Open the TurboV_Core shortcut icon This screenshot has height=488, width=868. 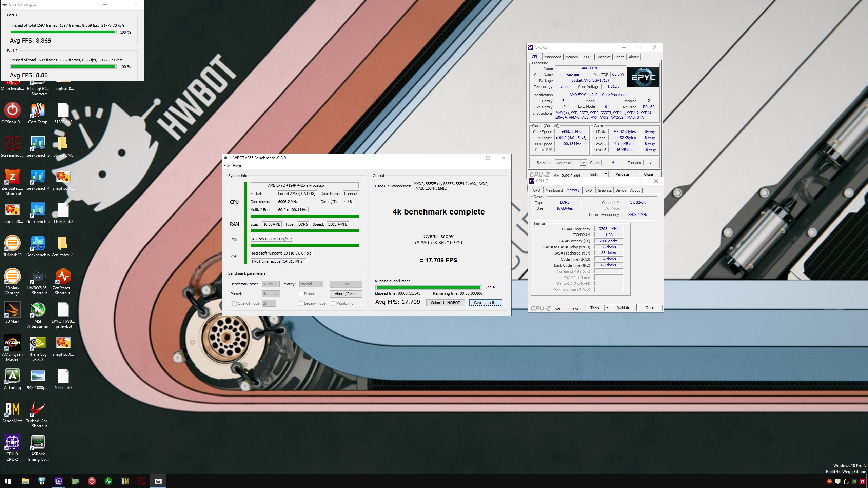pyautogui.click(x=38, y=415)
